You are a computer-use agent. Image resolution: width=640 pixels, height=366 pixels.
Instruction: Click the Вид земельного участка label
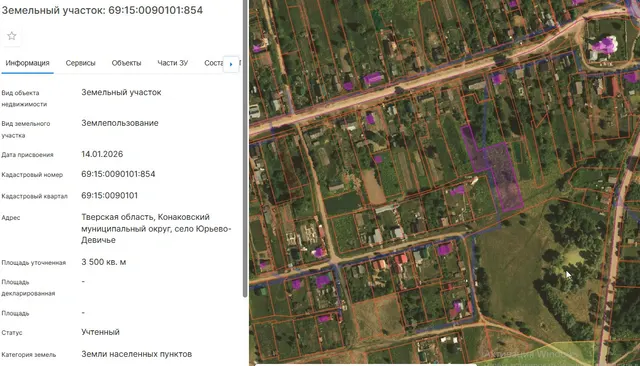pos(26,129)
